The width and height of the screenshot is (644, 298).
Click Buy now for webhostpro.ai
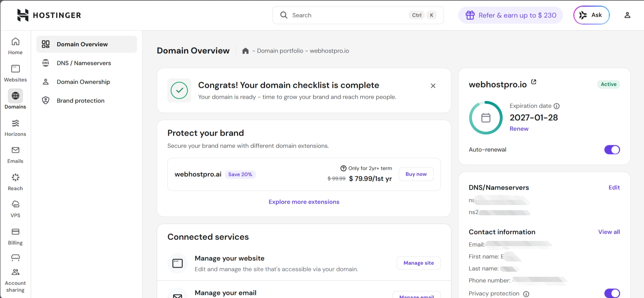[416, 174]
